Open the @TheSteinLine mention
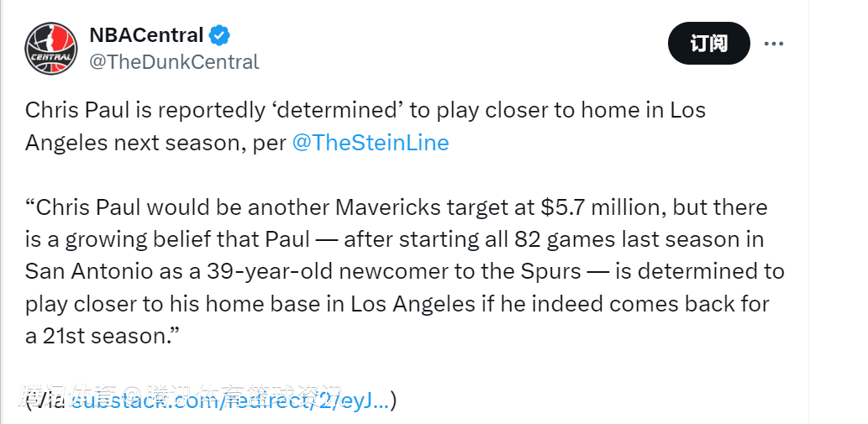The width and height of the screenshot is (868, 424). click(x=370, y=143)
